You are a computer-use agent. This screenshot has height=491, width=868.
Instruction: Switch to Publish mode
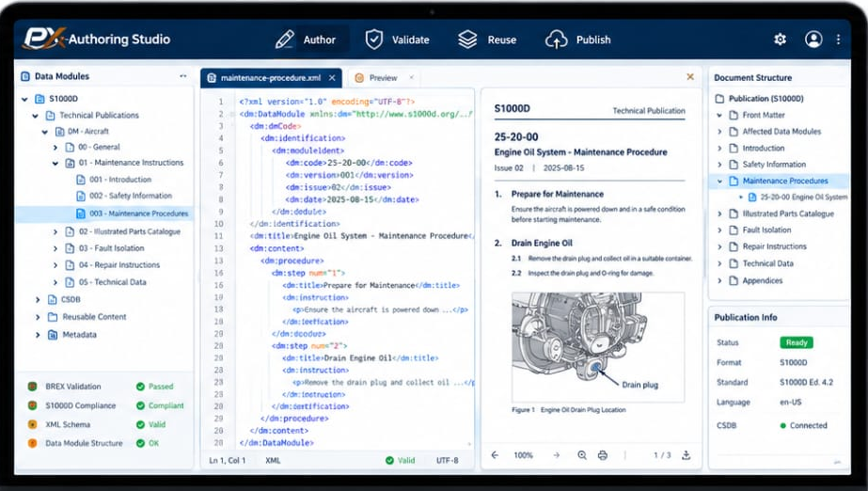tap(578, 40)
